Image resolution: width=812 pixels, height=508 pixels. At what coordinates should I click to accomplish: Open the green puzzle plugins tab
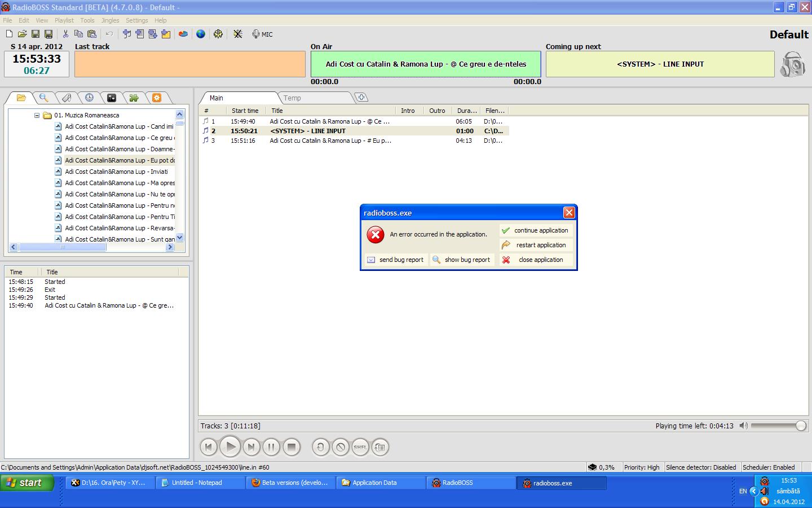click(134, 98)
